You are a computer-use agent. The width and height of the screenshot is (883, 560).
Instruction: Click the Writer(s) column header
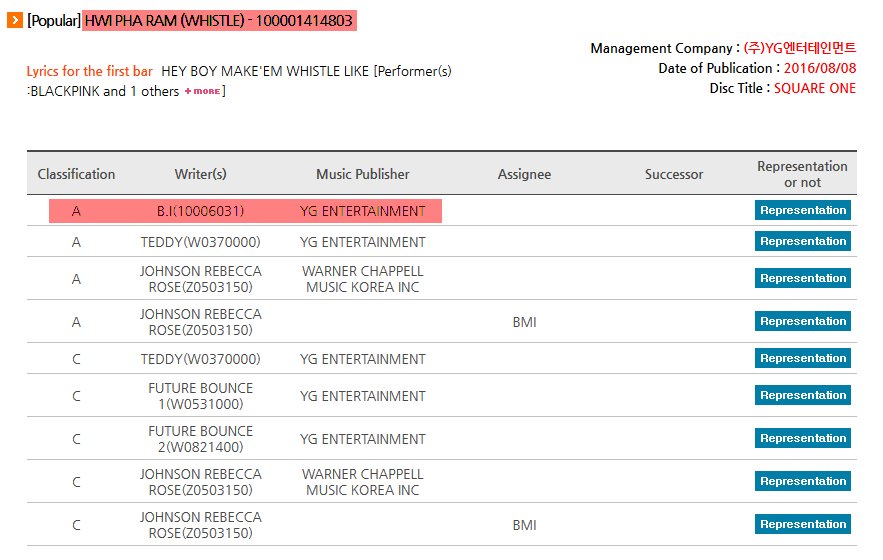(200, 174)
